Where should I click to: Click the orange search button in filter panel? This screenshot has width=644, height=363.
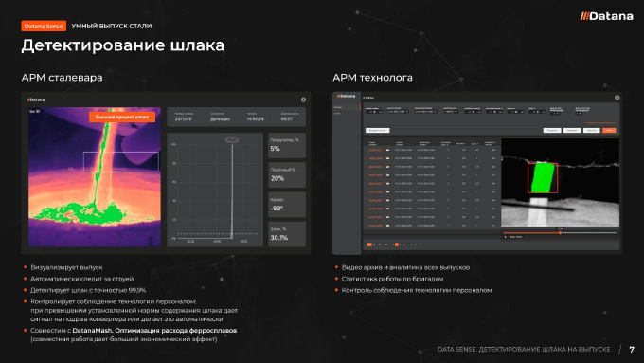(609, 130)
